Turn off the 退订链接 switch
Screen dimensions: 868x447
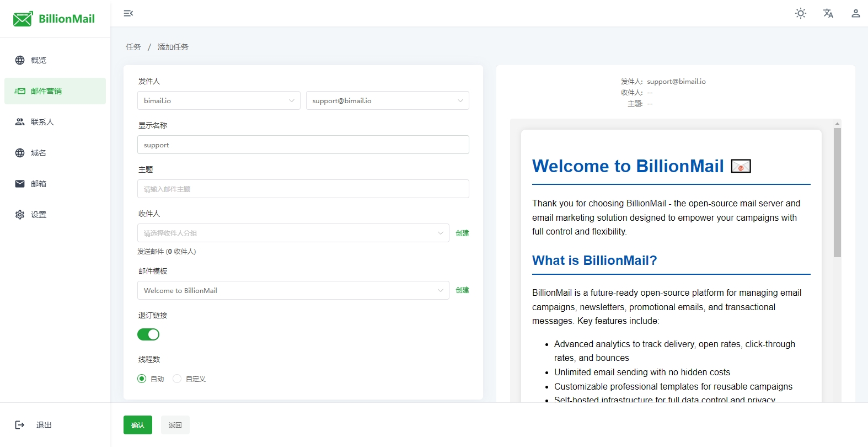click(x=148, y=334)
